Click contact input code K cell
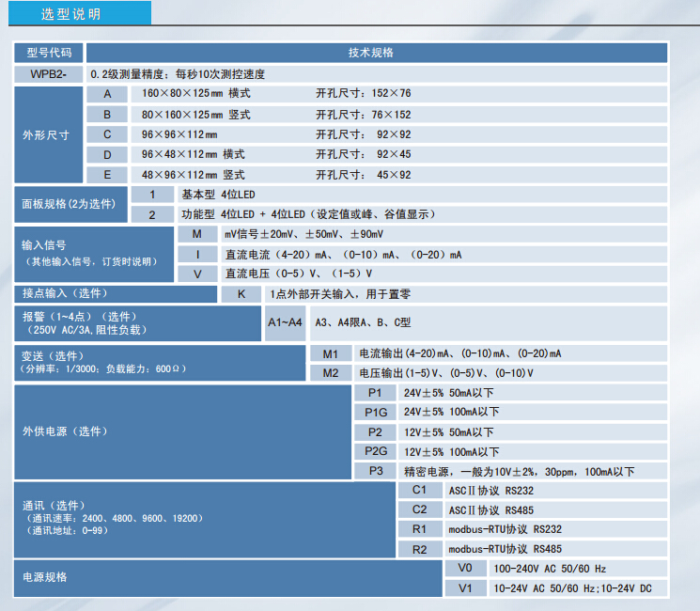700x611 pixels. pos(241,294)
